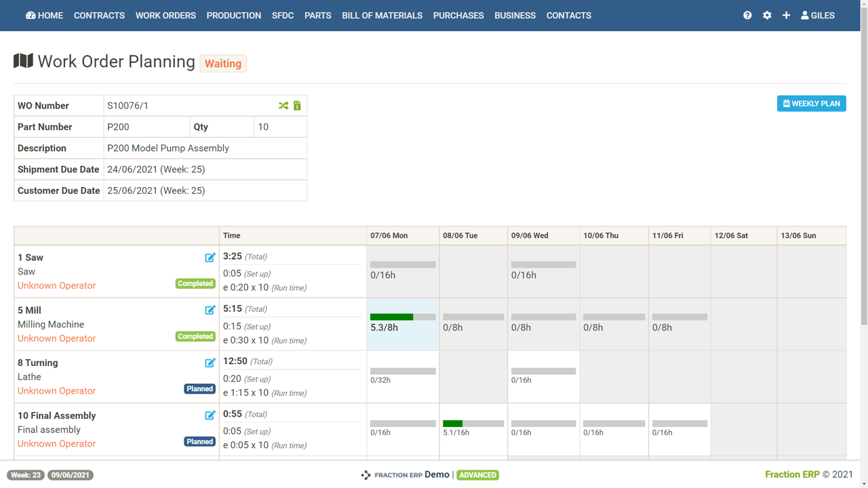Click the plus icon in navbar
The height and width of the screenshot is (488, 868).
point(786,15)
